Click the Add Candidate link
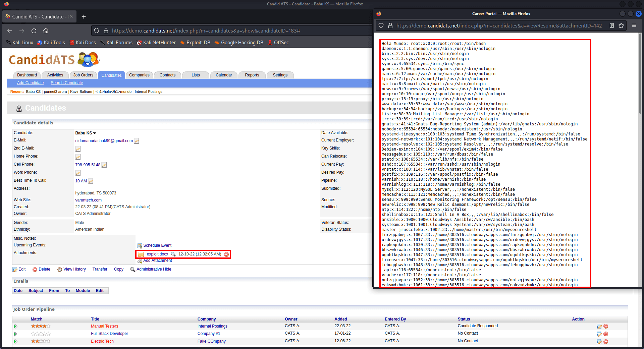The image size is (644, 349). click(x=30, y=83)
